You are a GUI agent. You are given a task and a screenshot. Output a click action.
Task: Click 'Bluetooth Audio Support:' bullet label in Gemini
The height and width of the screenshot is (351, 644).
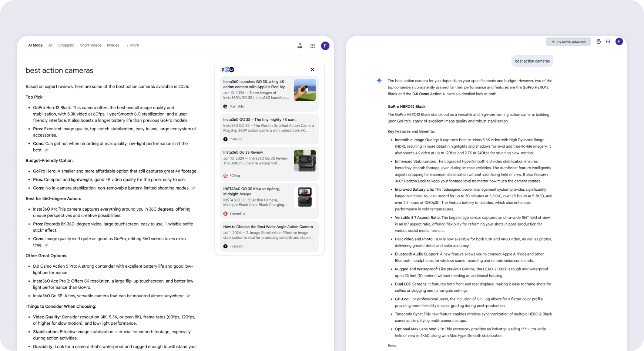click(x=417, y=254)
